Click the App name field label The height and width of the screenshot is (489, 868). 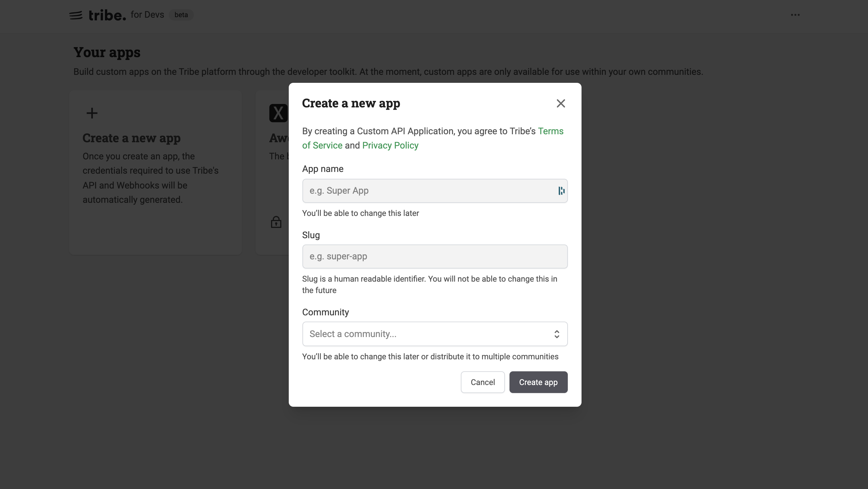point(322,169)
